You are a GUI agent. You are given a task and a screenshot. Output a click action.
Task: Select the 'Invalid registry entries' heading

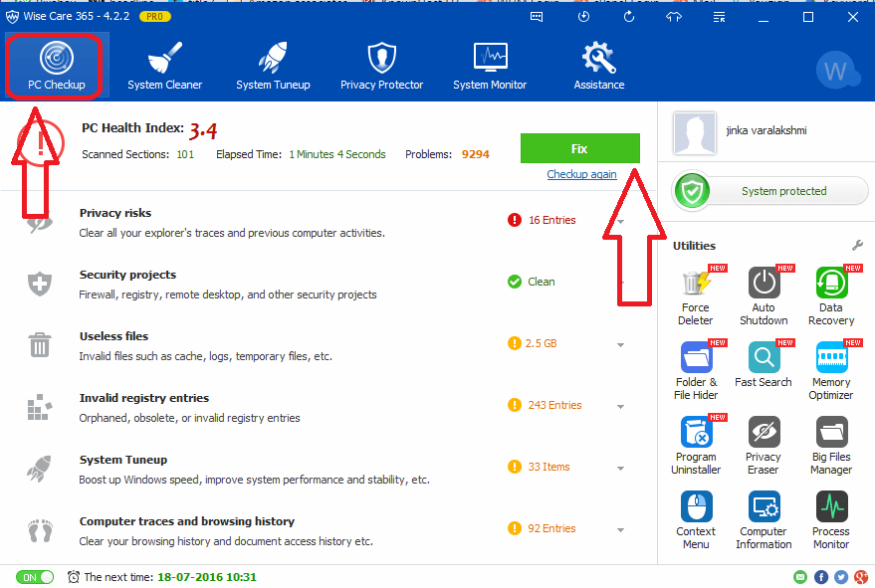click(144, 398)
